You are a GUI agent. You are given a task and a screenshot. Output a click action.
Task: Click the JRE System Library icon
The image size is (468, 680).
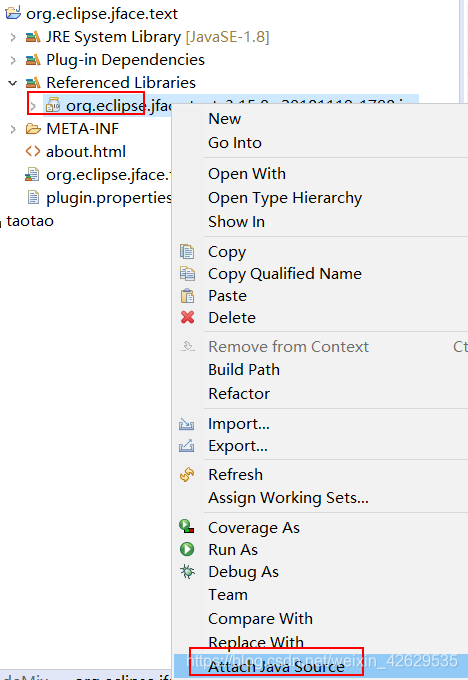33,37
